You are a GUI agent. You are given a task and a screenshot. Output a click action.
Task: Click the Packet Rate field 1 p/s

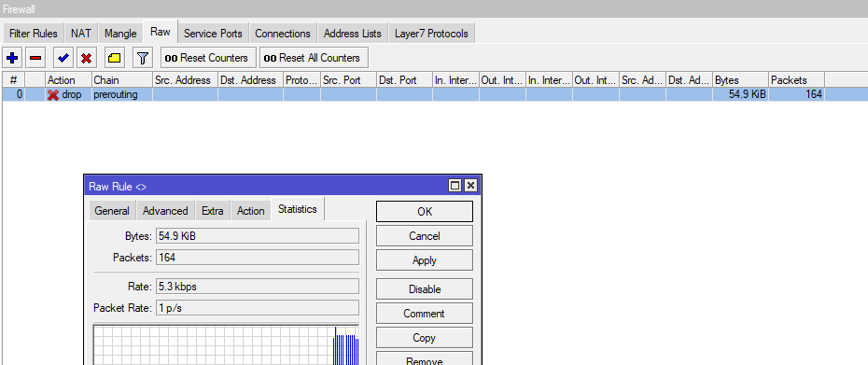click(258, 307)
